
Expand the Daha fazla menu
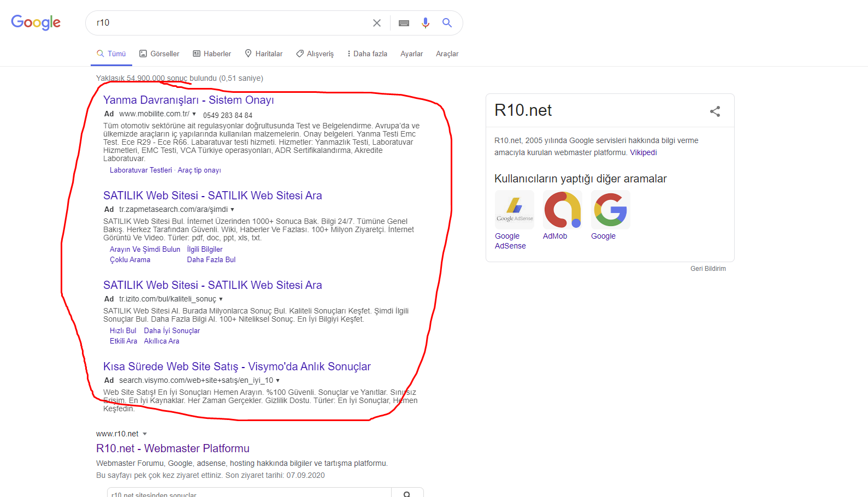coord(367,54)
